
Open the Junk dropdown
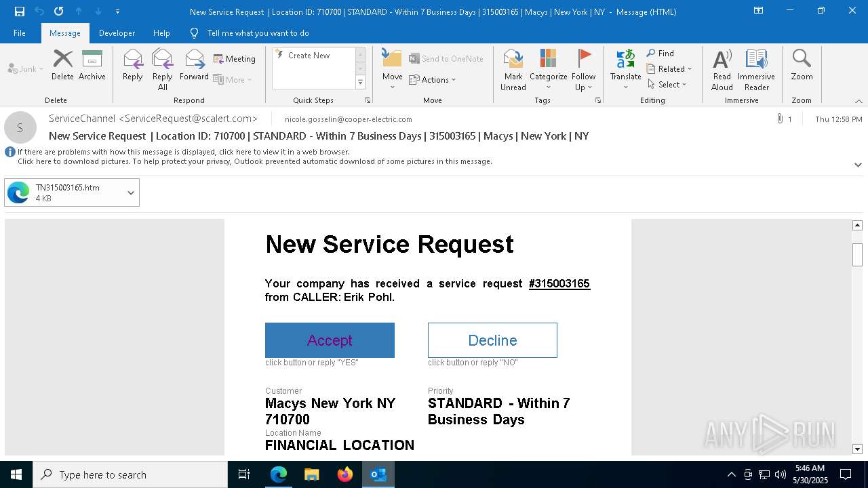[26, 68]
